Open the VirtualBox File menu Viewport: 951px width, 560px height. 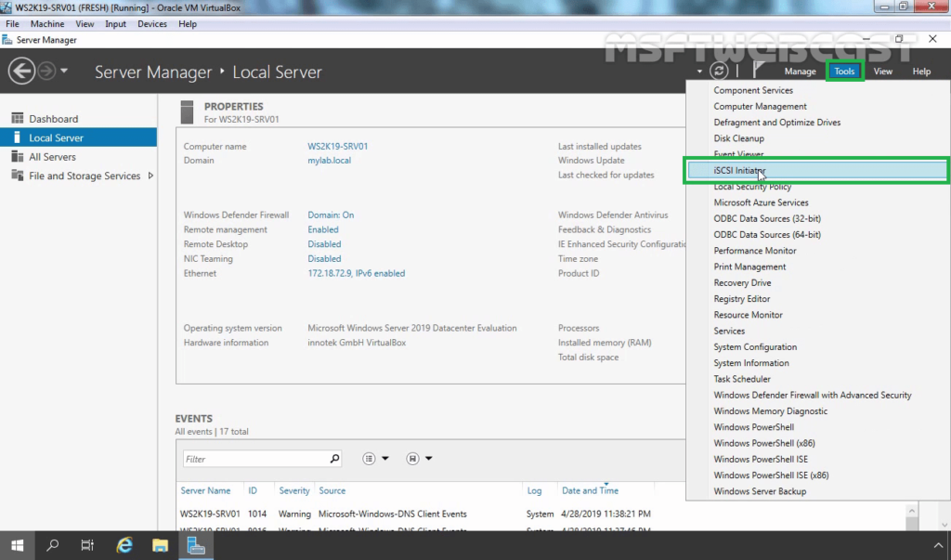pyautogui.click(x=12, y=23)
